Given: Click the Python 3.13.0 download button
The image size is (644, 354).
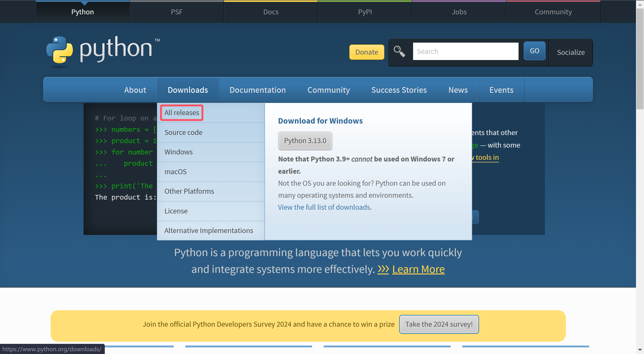Looking at the screenshot, I should (x=305, y=141).
